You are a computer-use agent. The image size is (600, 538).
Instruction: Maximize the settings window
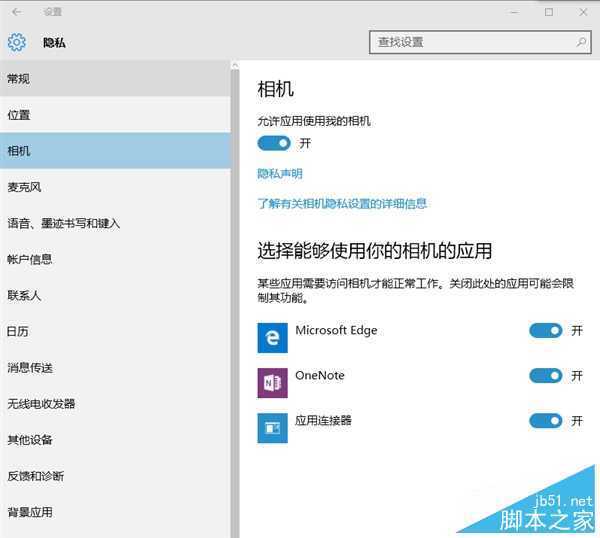tap(549, 12)
